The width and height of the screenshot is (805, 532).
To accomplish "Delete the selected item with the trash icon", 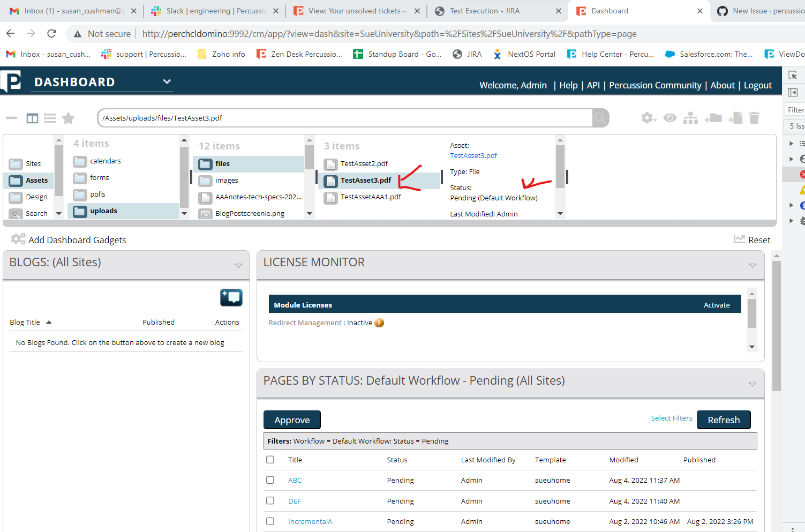I will [754, 118].
